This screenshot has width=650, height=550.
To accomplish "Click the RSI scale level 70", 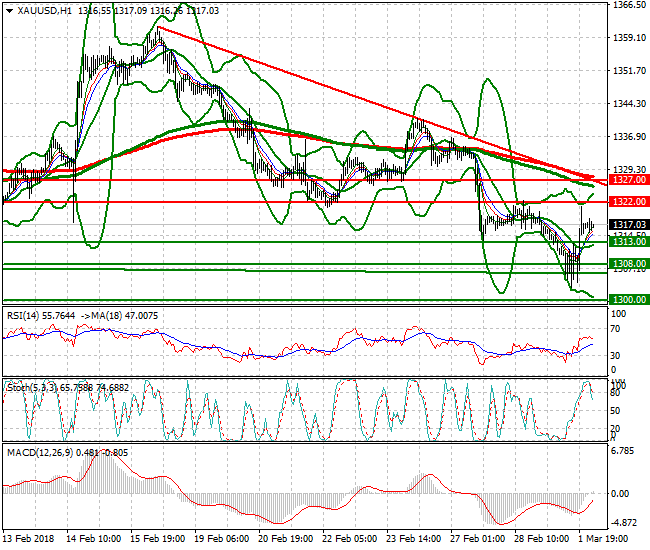I will (x=616, y=329).
